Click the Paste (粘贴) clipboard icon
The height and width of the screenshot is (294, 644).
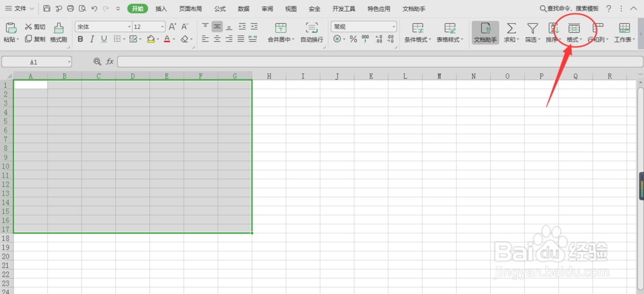coord(11,28)
